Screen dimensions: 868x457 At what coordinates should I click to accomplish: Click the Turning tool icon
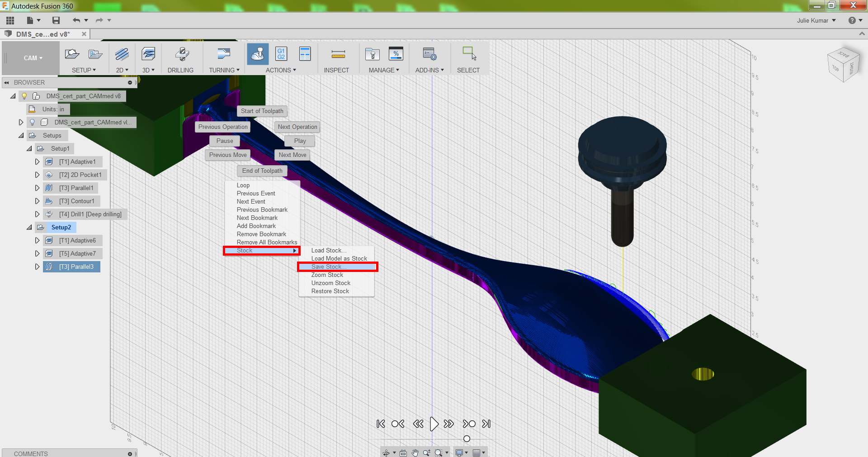click(x=224, y=54)
